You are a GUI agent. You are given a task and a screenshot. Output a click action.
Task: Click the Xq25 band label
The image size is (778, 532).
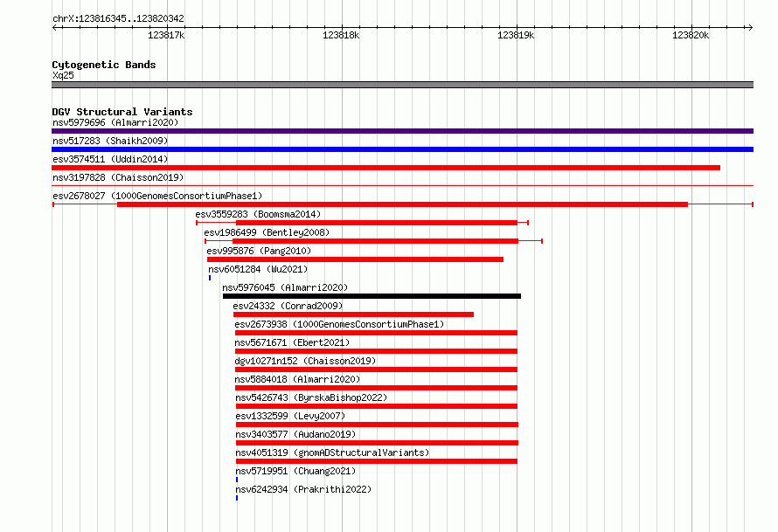pos(63,75)
